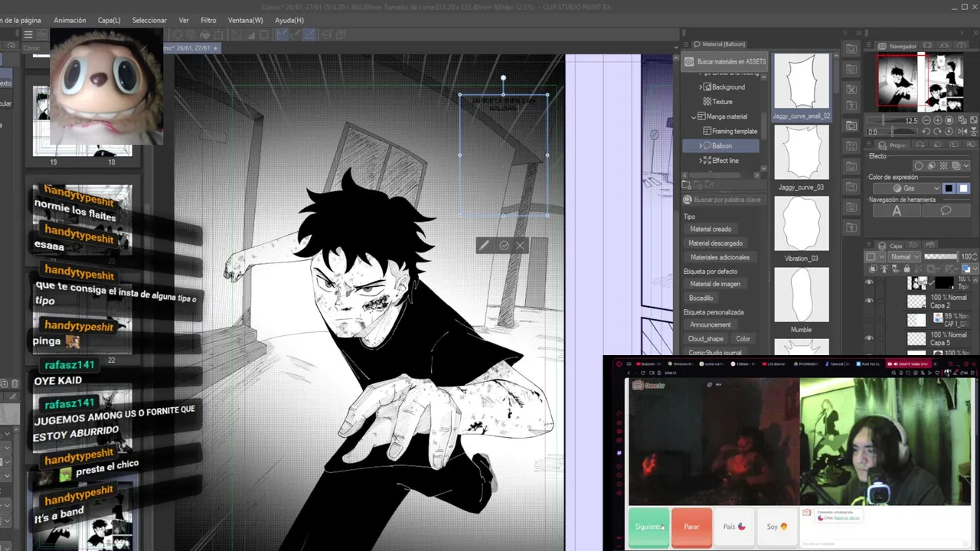980x551 pixels.
Task: Open the Efecto options dropdown arrow
Action: click(965, 165)
